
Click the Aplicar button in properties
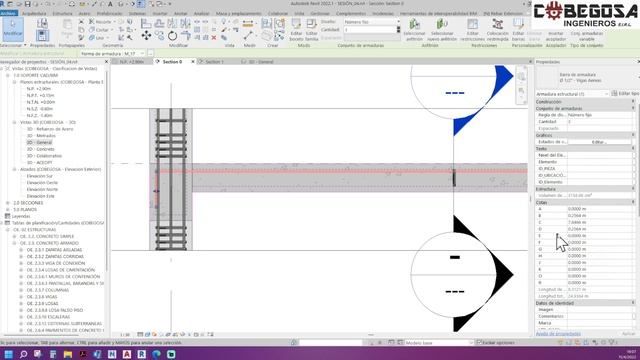[x=629, y=334]
